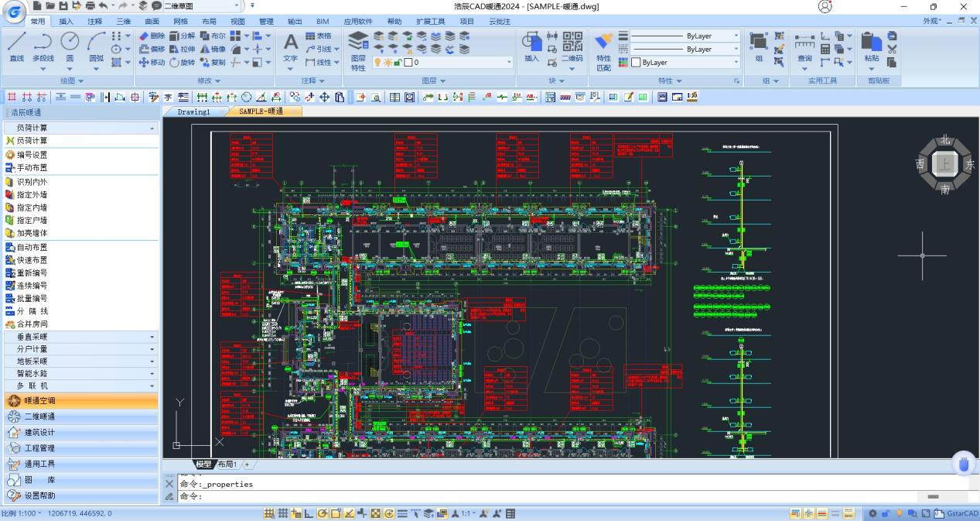Click the 粘贴 (Paste) clipboard icon
This screenshot has width=980, height=521.
click(x=872, y=46)
